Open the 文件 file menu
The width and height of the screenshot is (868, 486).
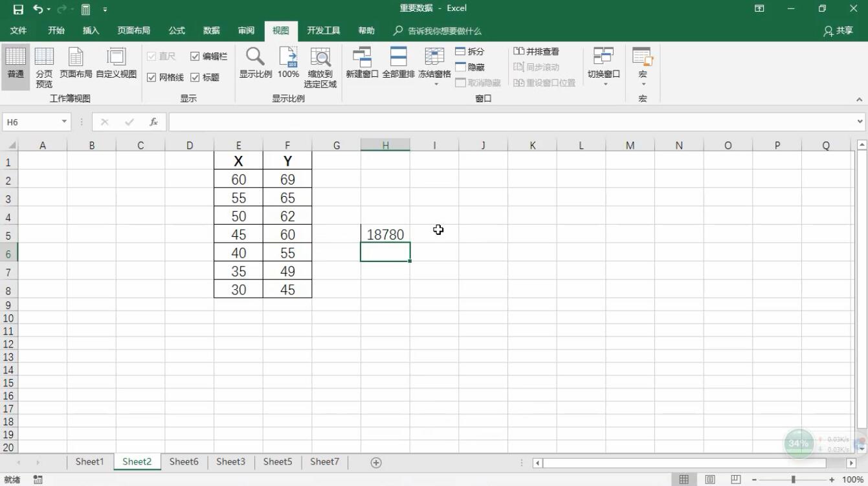click(19, 30)
